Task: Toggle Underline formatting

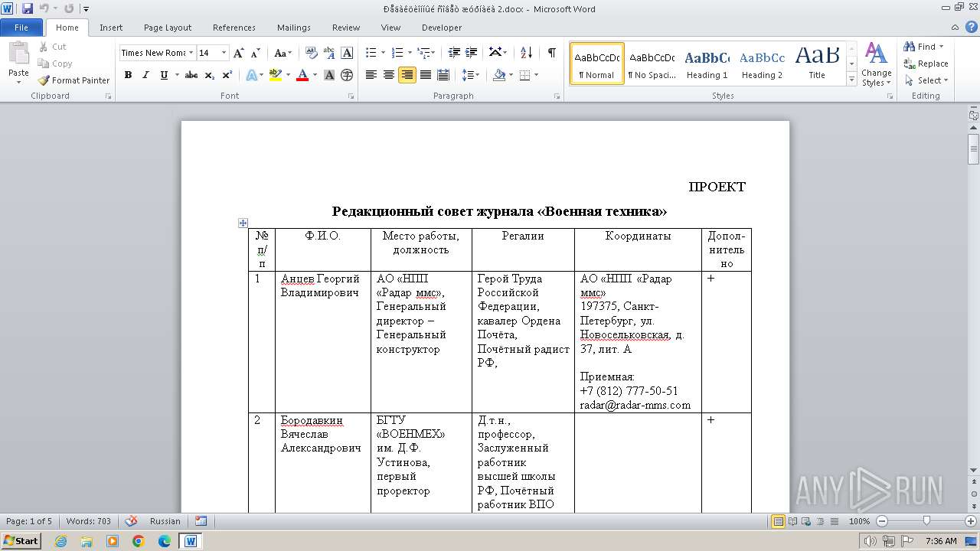Action: point(163,75)
